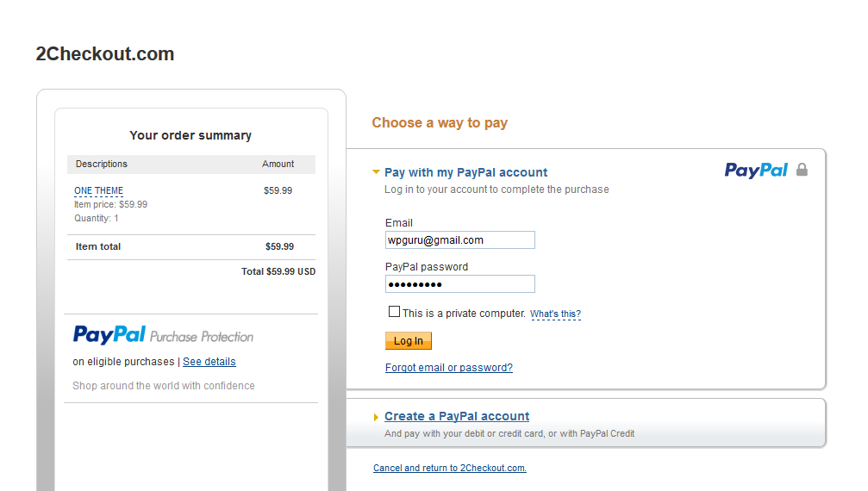Image resolution: width=868 pixels, height=491 pixels.
Task: Focus the PayPal password field
Action: pyautogui.click(x=460, y=283)
